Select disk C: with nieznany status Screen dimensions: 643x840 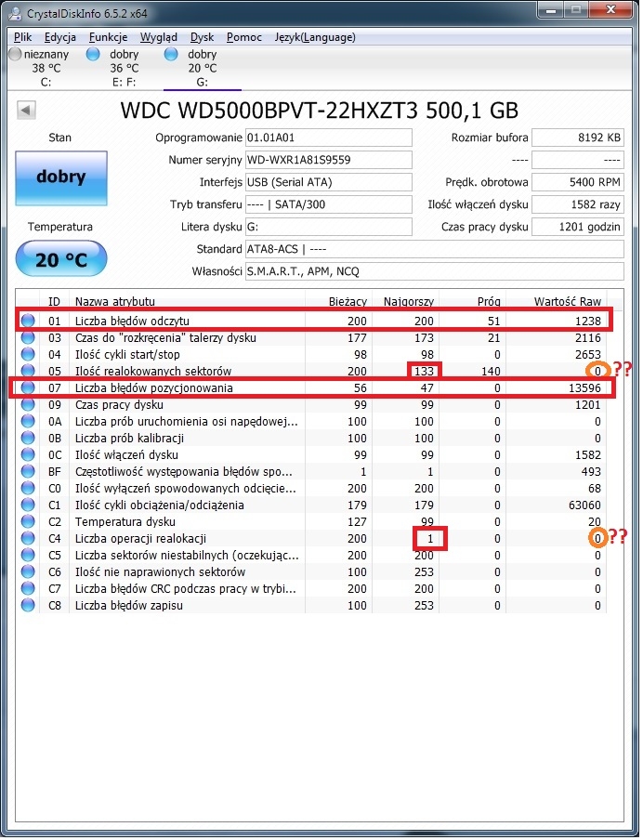pyautogui.click(x=42, y=68)
